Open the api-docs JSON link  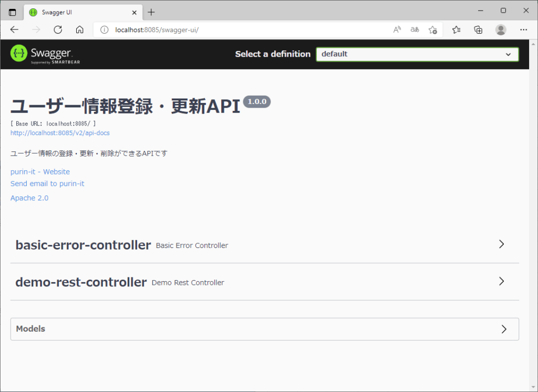click(59, 133)
